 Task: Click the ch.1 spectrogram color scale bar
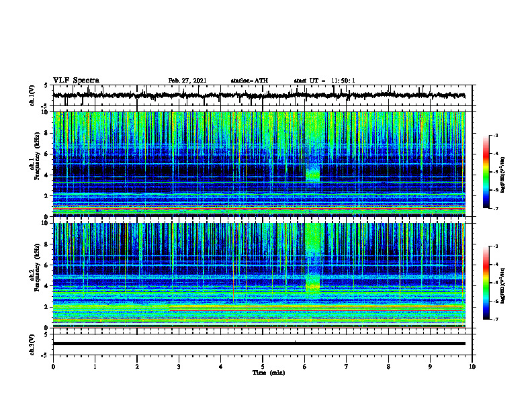(486, 172)
